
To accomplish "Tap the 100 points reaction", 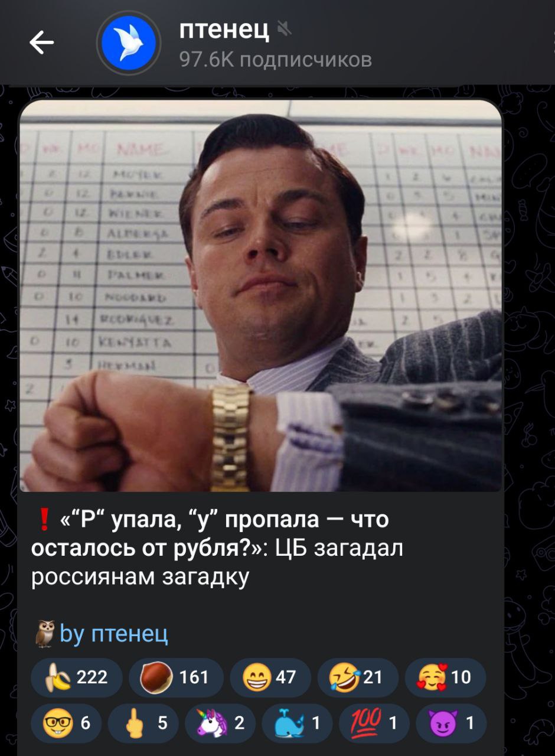I will 374,722.
